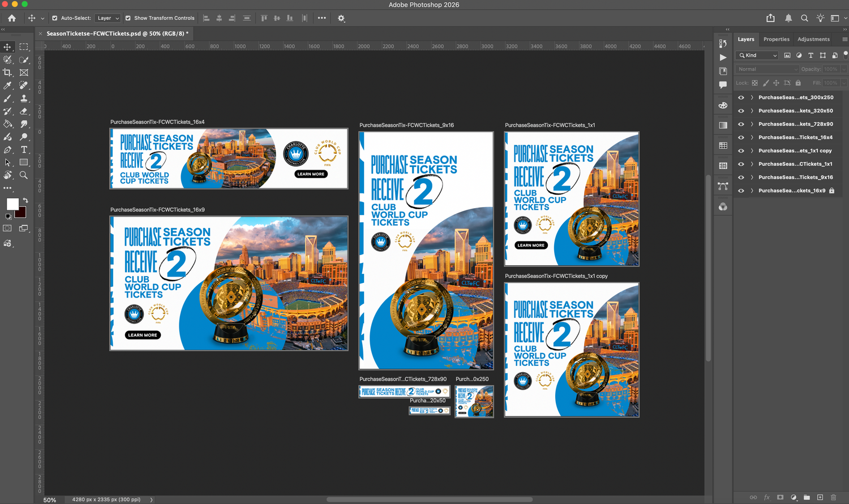
Task: Select the Paint Bucket tool
Action: pyautogui.click(x=7, y=124)
